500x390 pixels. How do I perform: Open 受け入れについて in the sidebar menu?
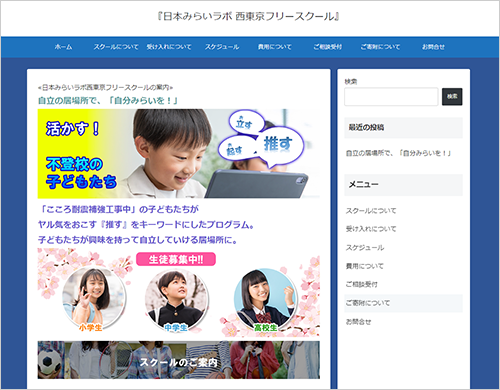[371, 229]
